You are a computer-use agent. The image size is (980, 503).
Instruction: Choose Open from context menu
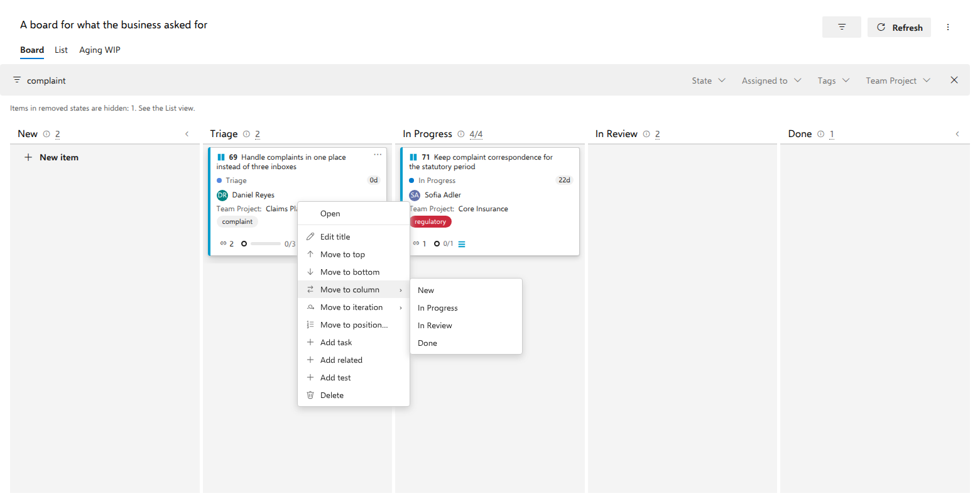point(354,214)
